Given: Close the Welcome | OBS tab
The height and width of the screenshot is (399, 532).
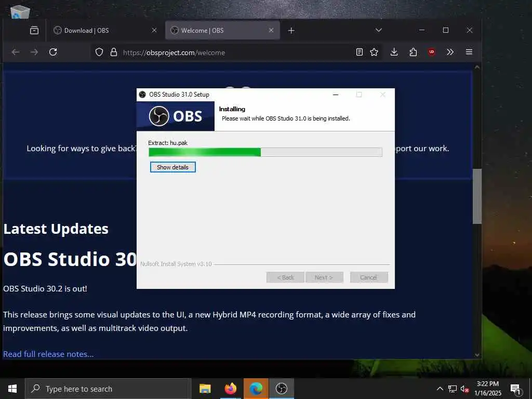Looking at the screenshot, I should pos(271,31).
